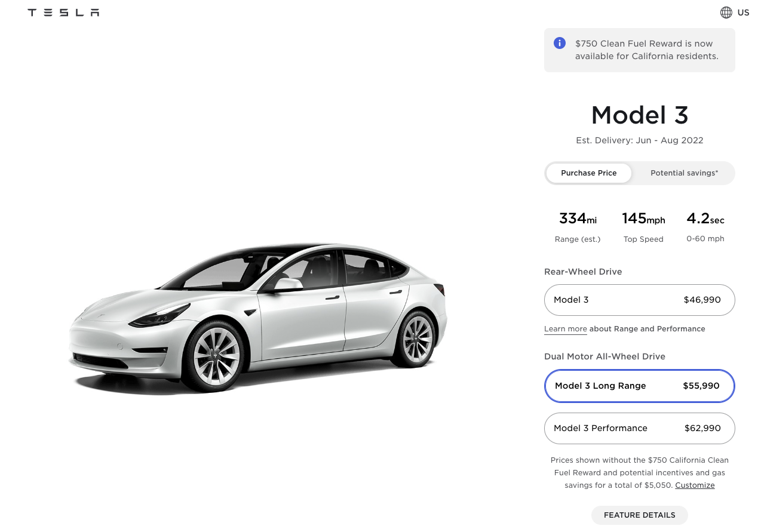Open the Learn more link
Screen dimensions: 758x532
tap(565, 329)
